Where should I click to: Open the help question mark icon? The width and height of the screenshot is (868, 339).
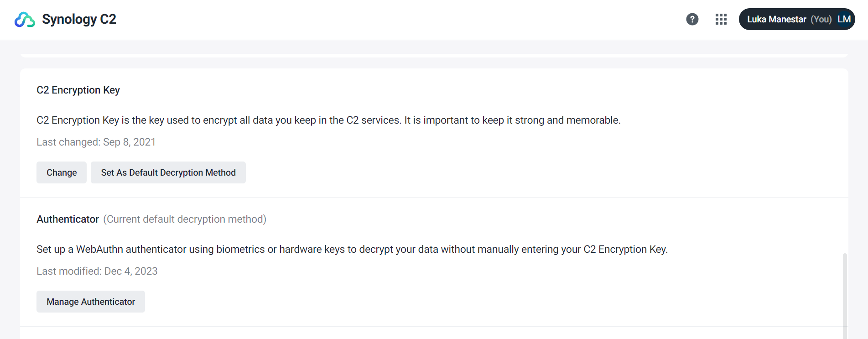[692, 19]
